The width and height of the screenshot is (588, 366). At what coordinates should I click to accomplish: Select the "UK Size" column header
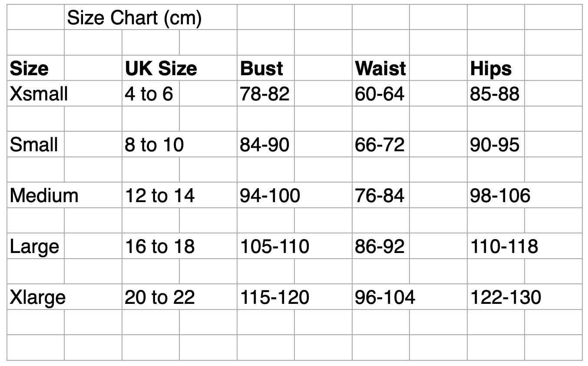161,69
